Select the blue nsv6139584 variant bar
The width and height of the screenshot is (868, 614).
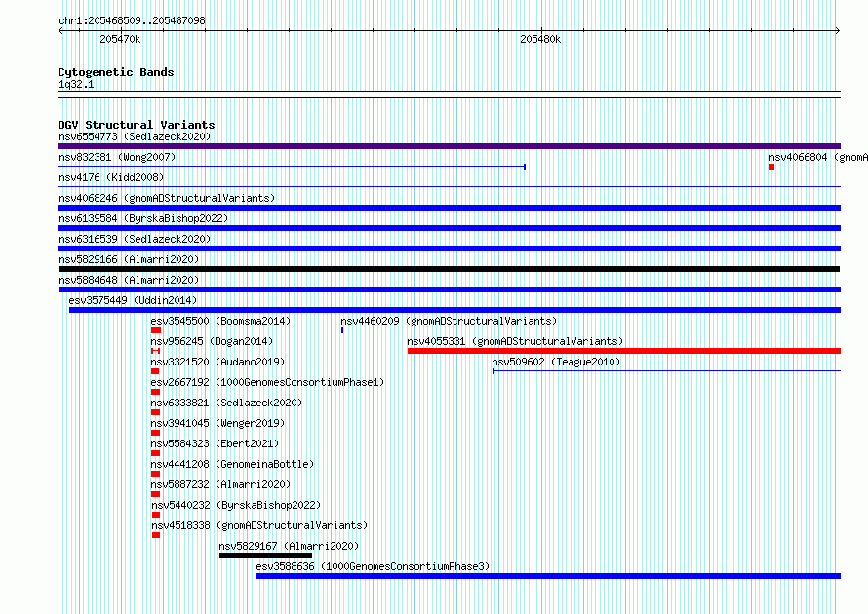449,228
